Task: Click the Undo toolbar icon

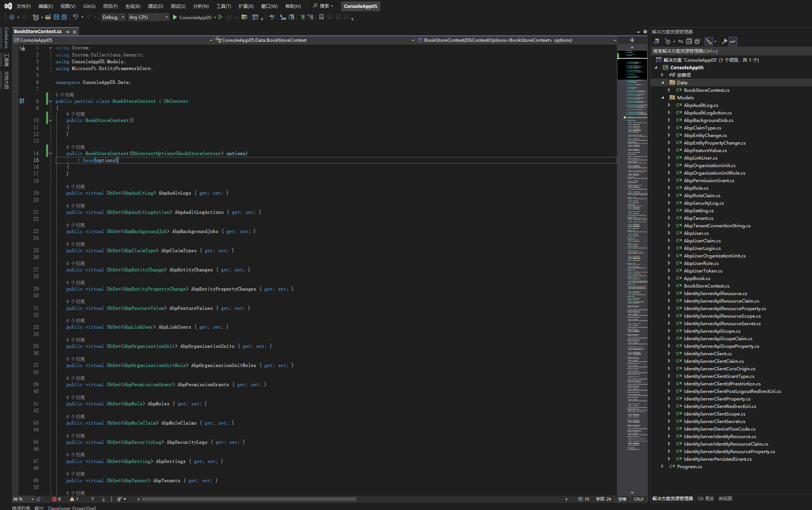Action: click(x=76, y=17)
